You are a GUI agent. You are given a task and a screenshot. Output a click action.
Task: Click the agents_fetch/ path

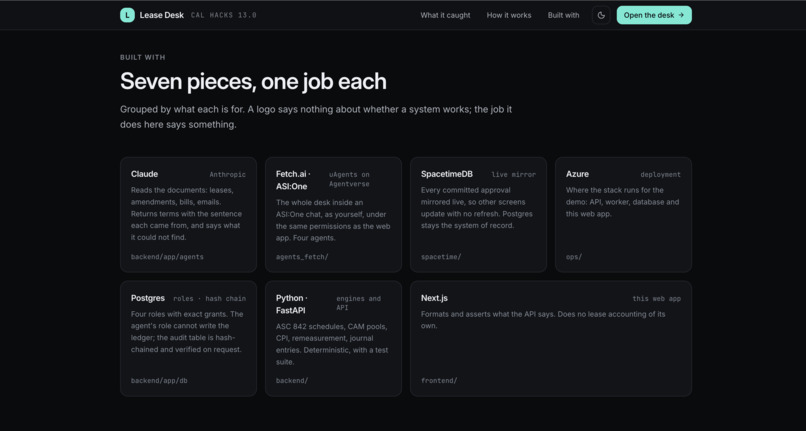(302, 257)
